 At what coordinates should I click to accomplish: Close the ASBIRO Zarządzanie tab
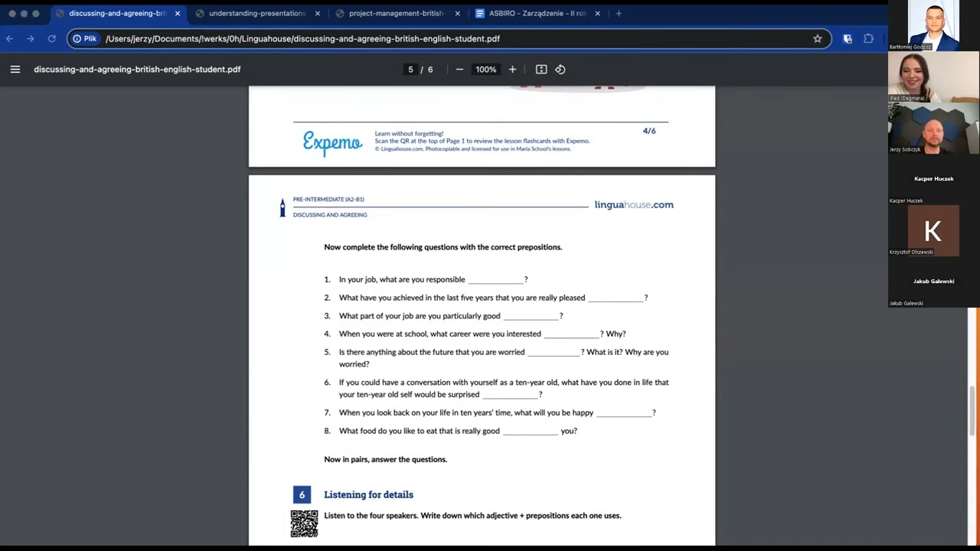pyautogui.click(x=598, y=13)
